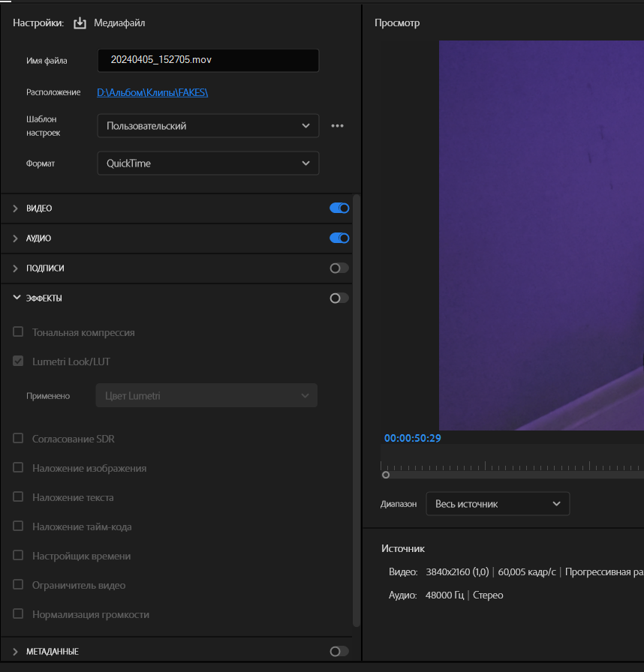Uncheck the Lumetri Look/LUT checkbox
The width and height of the screenshot is (644, 672).
[17, 361]
